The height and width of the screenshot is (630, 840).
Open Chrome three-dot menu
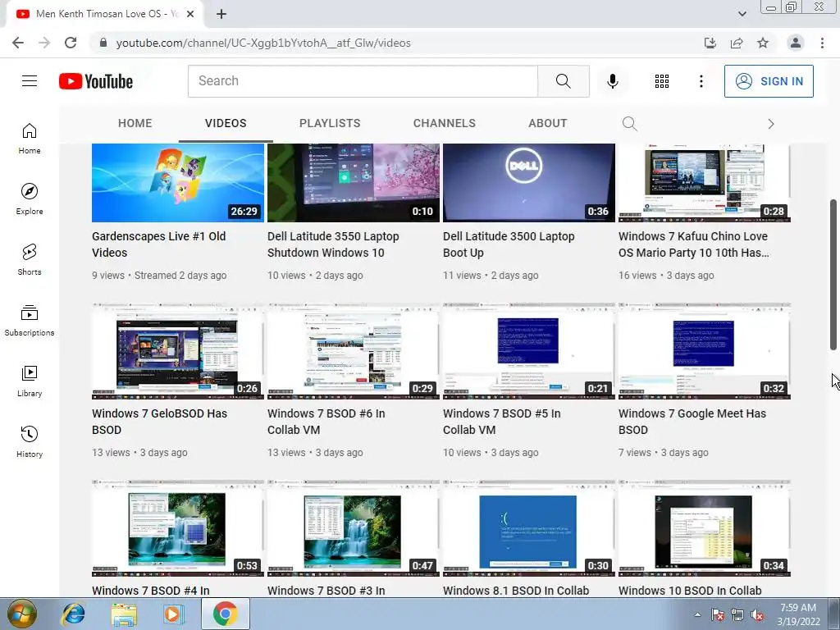point(822,43)
